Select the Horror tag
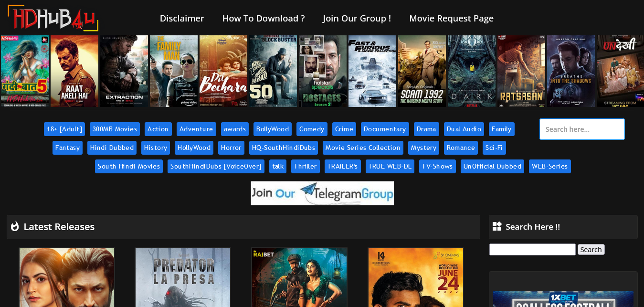644x307 pixels. [231, 148]
